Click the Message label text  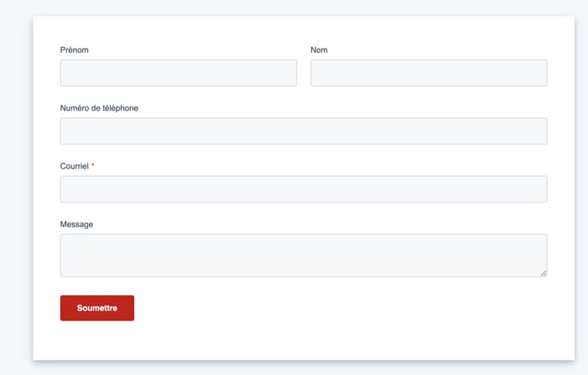(x=76, y=224)
